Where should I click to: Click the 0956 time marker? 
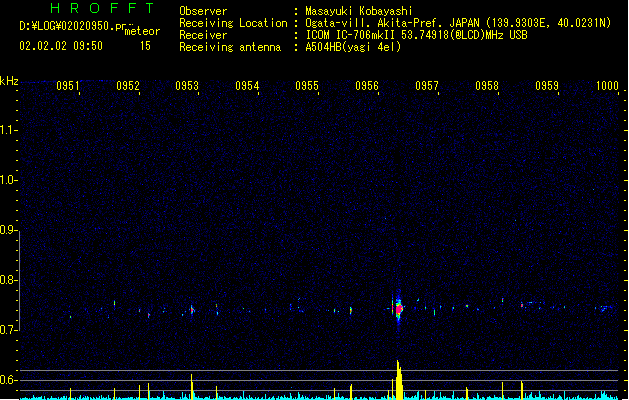pyautogui.click(x=367, y=85)
